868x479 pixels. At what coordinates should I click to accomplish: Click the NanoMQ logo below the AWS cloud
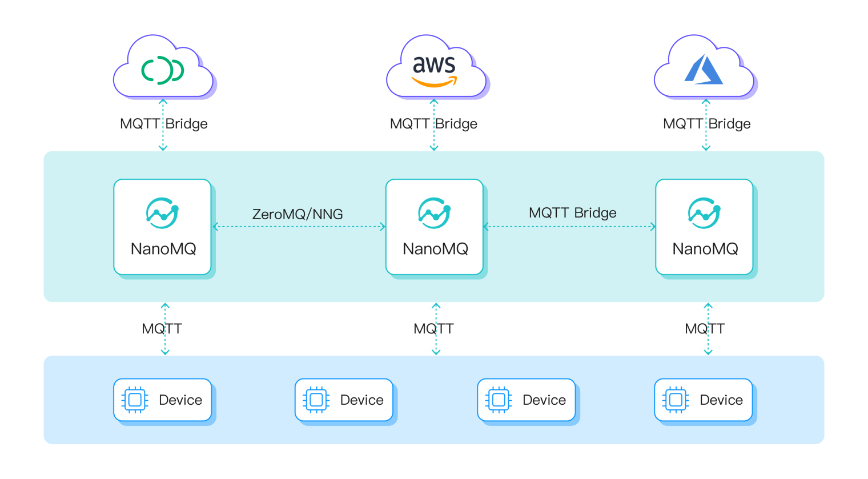pos(435,213)
